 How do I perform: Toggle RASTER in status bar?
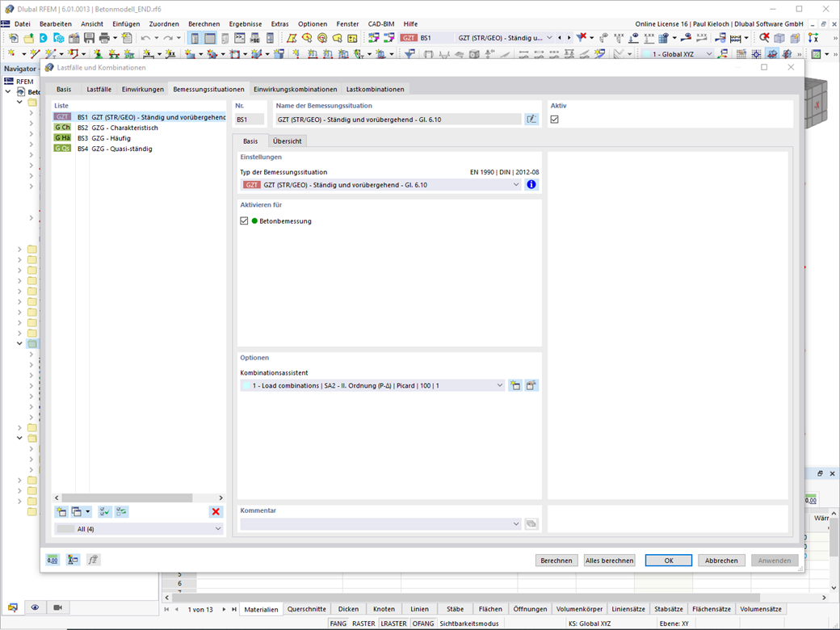(x=363, y=624)
